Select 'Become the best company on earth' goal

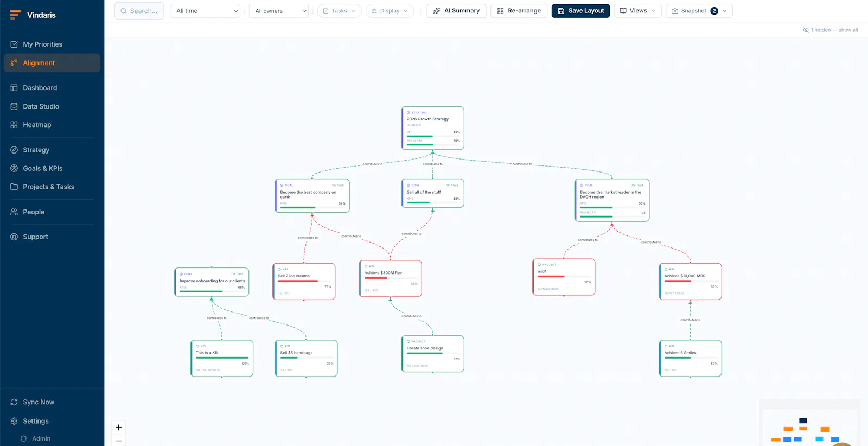tap(312, 195)
